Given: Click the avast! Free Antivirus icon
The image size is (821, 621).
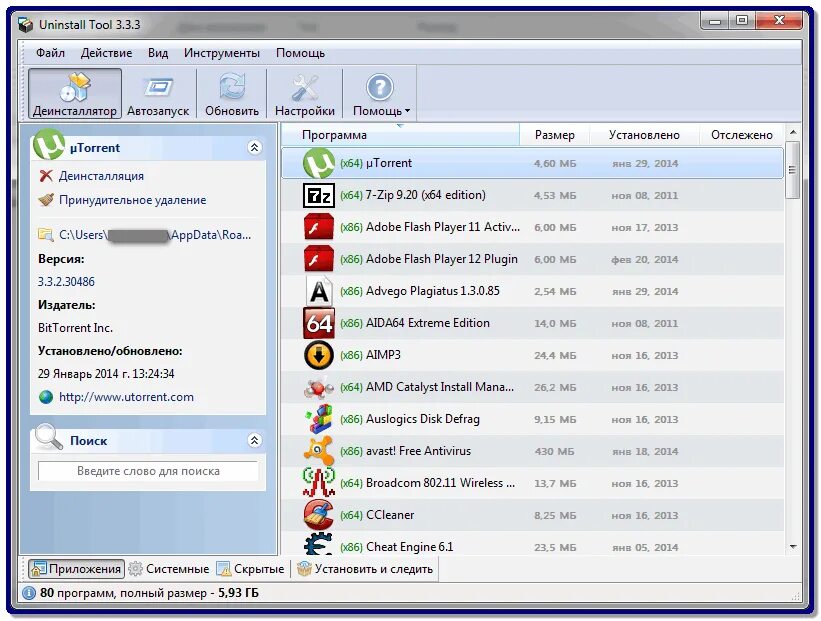Looking at the screenshot, I should pos(318,451).
